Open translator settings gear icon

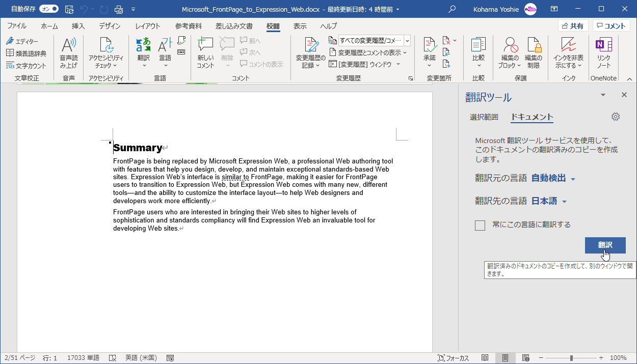pos(616,117)
